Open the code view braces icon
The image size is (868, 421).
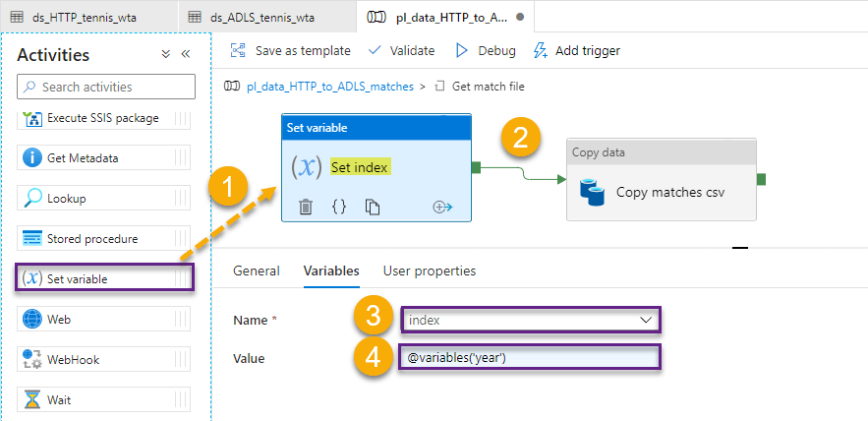pos(338,207)
